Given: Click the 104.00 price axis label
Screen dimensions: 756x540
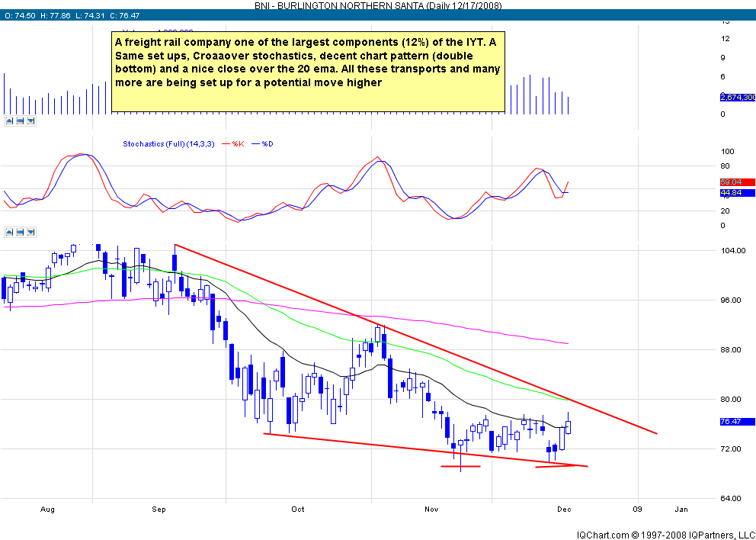Looking at the screenshot, I should pyautogui.click(x=733, y=250).
